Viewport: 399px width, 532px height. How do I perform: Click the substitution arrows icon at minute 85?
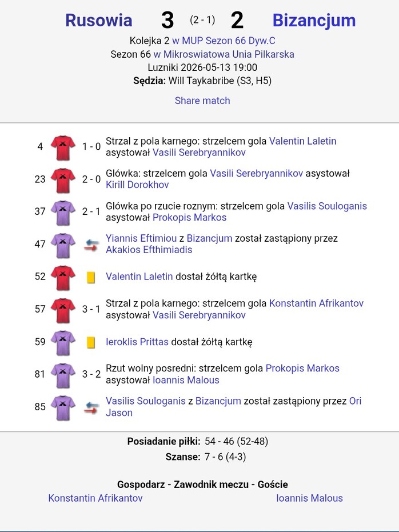click(x=91, y=407)
